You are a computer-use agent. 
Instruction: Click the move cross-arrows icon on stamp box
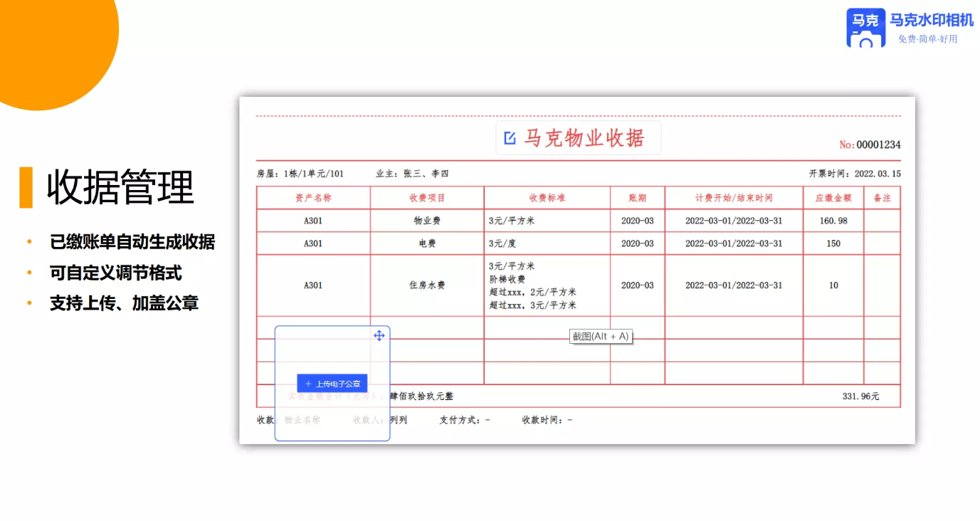[x=379, y=335]
